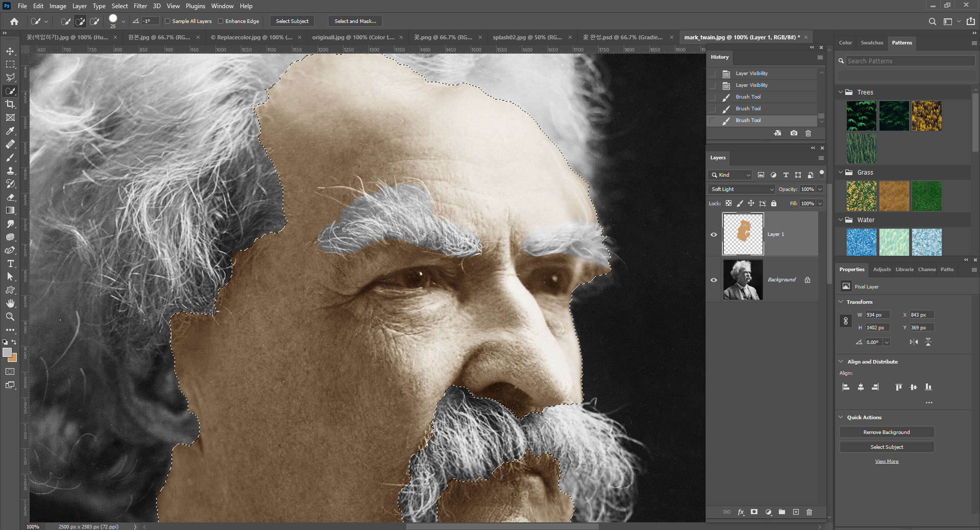This screenshot has width=980, height=530.
Task: Choose Add to selection mode icon
Action: [80, 21]
